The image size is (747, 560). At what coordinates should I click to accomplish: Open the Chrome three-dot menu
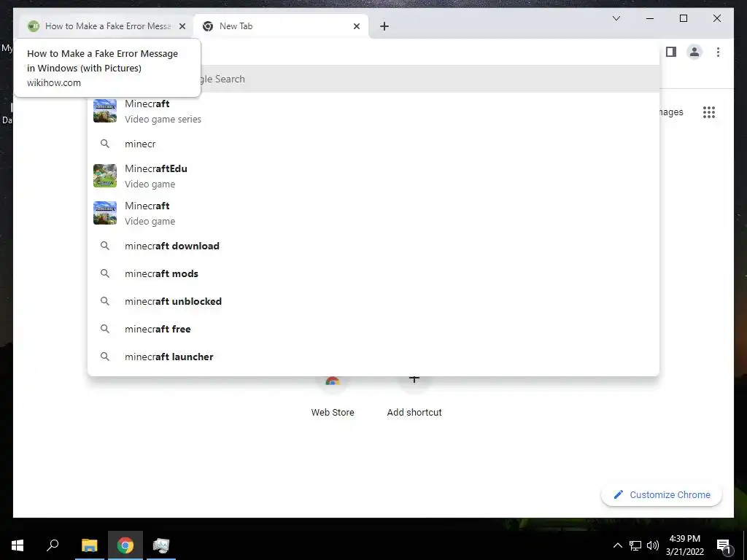pos(718,52)
